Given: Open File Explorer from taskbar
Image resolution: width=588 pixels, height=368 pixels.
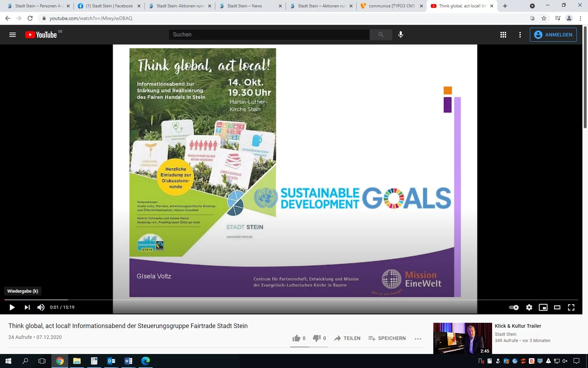Looking at the screenshot, I should click(x=77, y=361).
